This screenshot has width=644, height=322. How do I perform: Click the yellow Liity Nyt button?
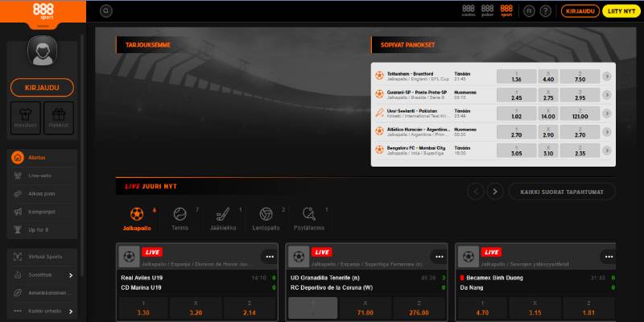click(x=619, y=11)
